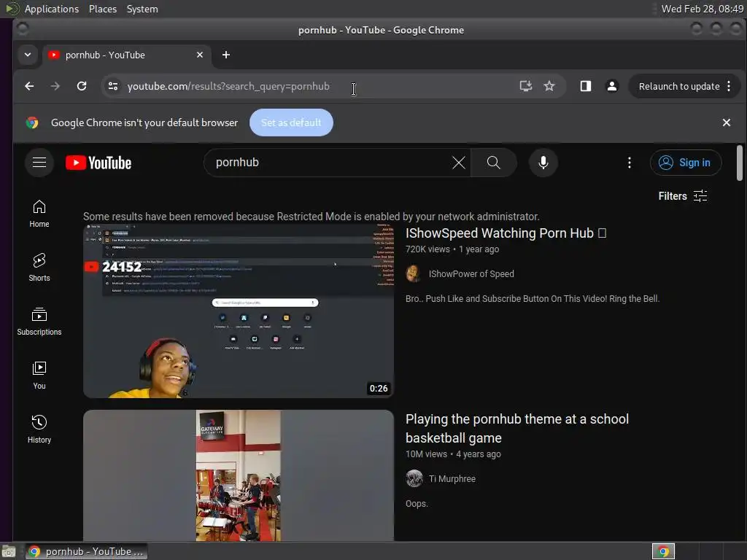Reload the page

pyautogui.click(x=82, y=86)
